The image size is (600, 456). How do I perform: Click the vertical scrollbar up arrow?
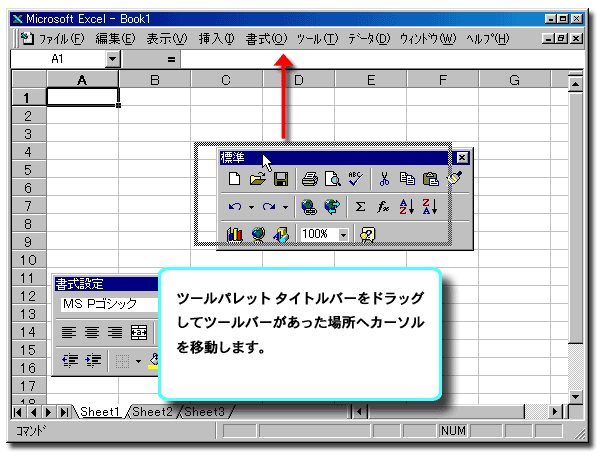[576, 84]
